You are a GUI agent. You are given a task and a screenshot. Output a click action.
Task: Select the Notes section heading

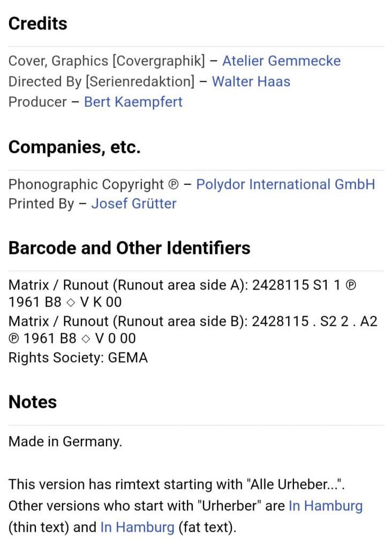click(33, 402)
